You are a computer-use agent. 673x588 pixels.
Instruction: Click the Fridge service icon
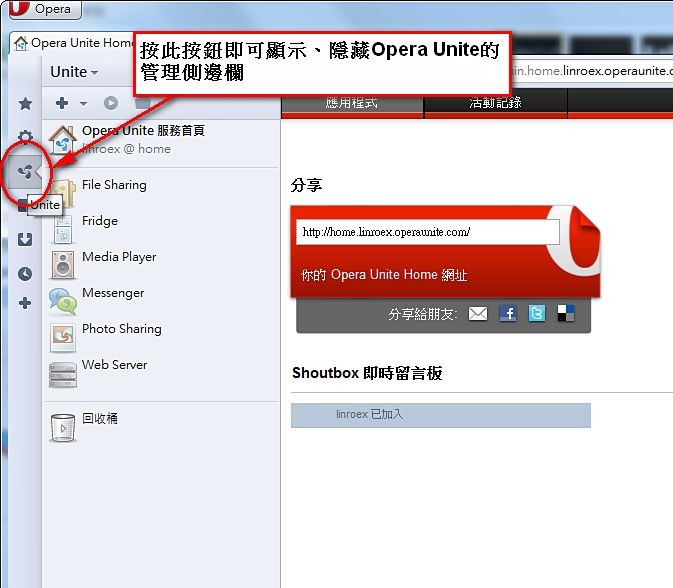63,230
